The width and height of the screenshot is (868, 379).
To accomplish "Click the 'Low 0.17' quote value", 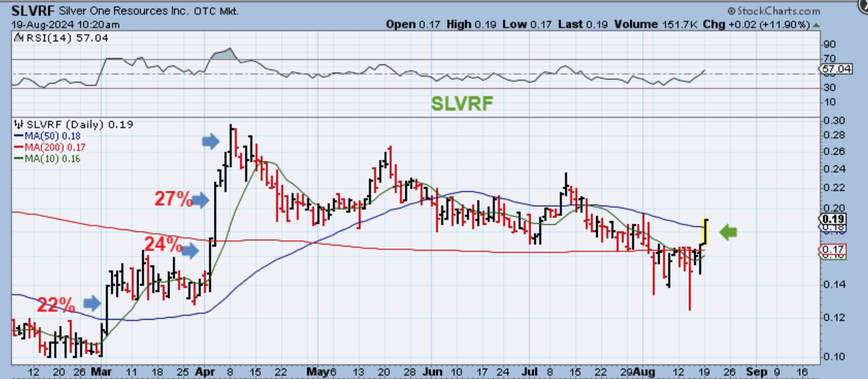I will 527,24.
